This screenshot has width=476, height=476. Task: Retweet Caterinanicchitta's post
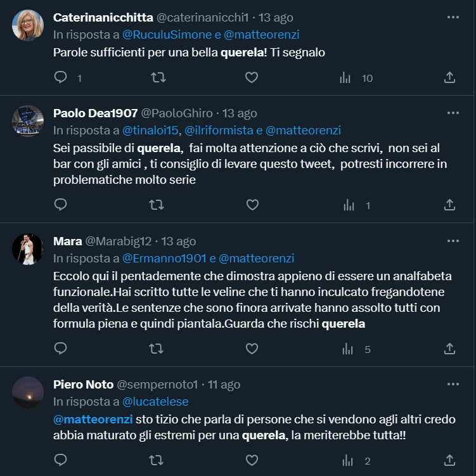tap(158, 77)
